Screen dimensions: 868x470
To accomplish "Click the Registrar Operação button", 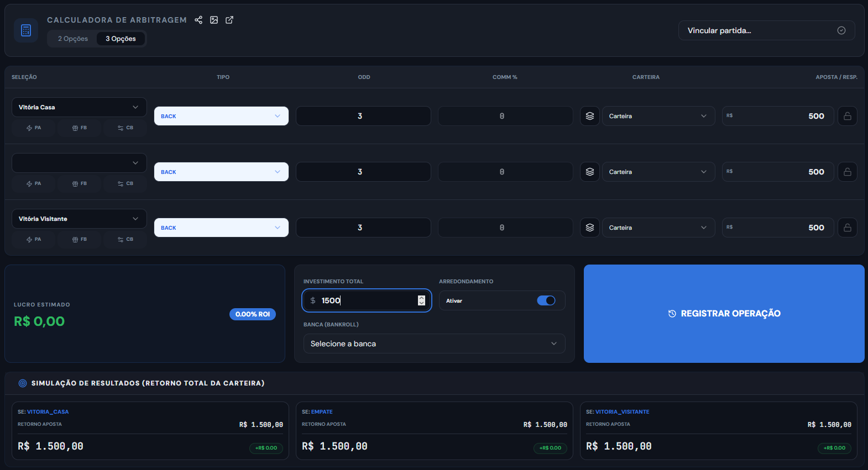I will (724, 314).
